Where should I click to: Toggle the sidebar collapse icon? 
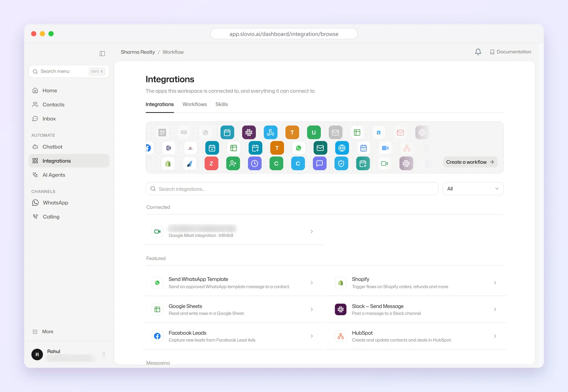coord(102,54)
